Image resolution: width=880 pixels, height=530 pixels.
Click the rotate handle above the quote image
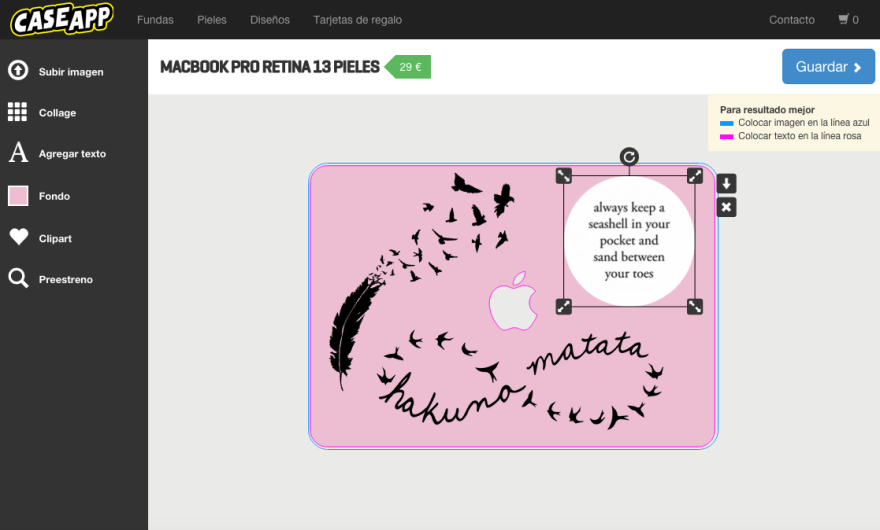629,157
